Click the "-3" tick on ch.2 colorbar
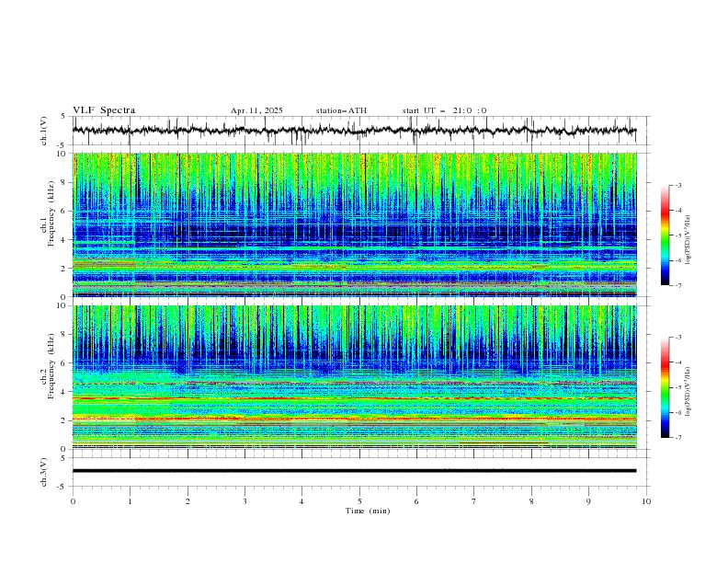 pos(677,338)
